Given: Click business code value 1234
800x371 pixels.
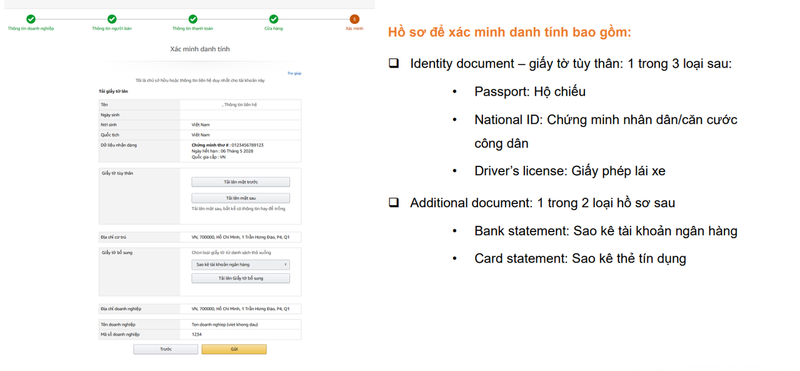Looking at the screenshot, I should coord(196,334).
